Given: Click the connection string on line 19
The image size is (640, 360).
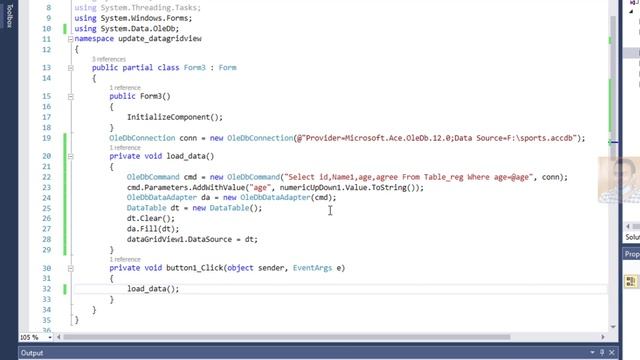Looking at the screenshot, I should 436,138.
